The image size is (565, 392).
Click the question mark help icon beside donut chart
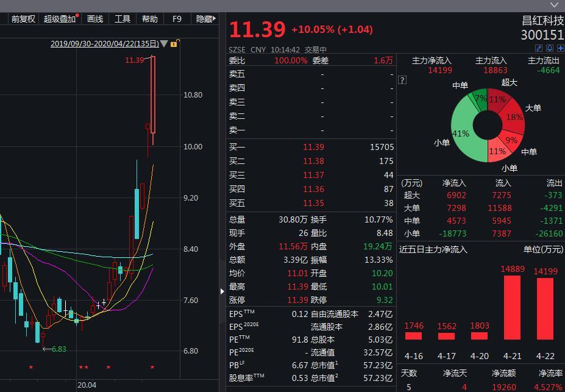click(402, 79)
